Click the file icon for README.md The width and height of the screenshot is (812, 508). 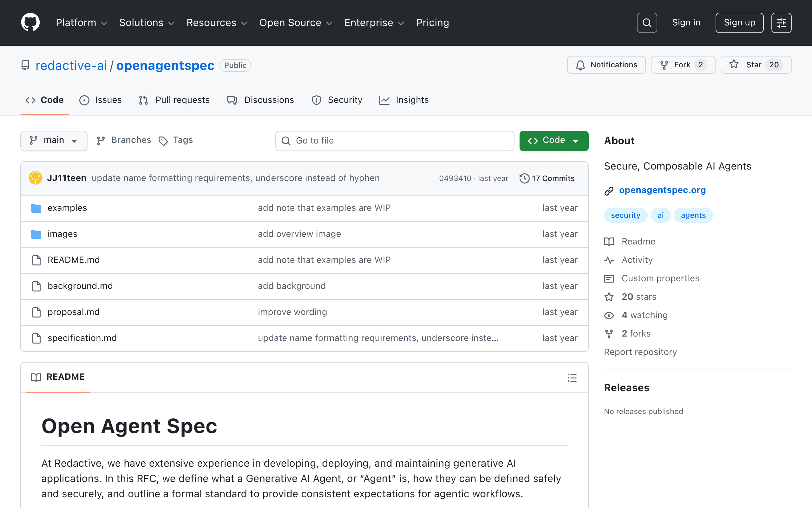coord(36,260)
